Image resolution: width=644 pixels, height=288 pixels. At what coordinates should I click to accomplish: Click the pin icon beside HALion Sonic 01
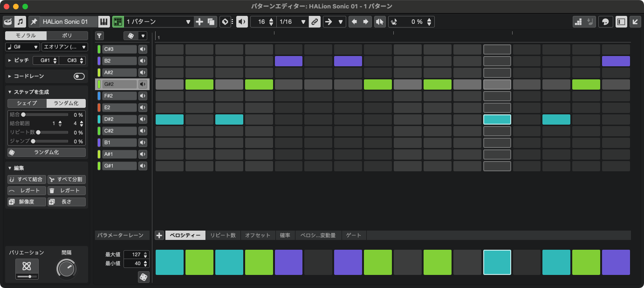[x=34, y=22]
